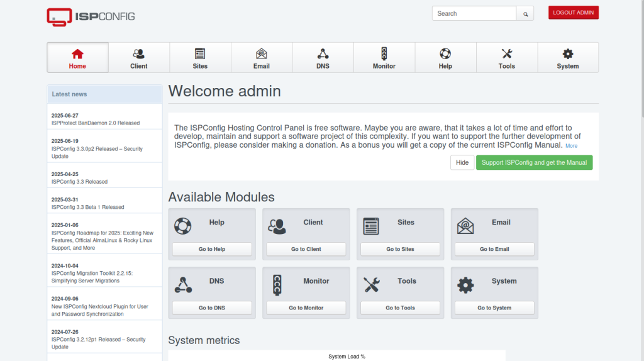The image size is (644, 361).
Task: Focus the Search input field
Action: coord(474,13)
